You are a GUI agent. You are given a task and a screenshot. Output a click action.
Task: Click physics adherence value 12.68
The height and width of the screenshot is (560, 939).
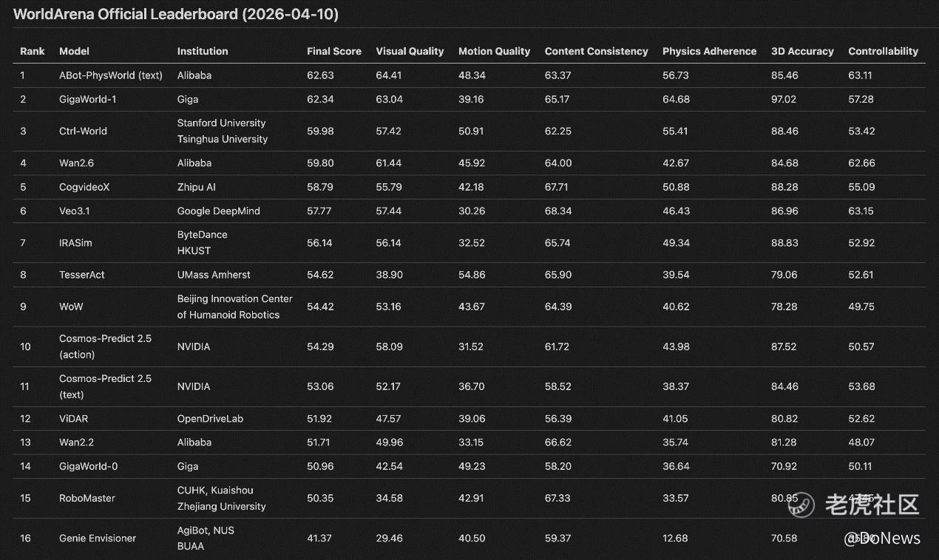tap(675, 538)
